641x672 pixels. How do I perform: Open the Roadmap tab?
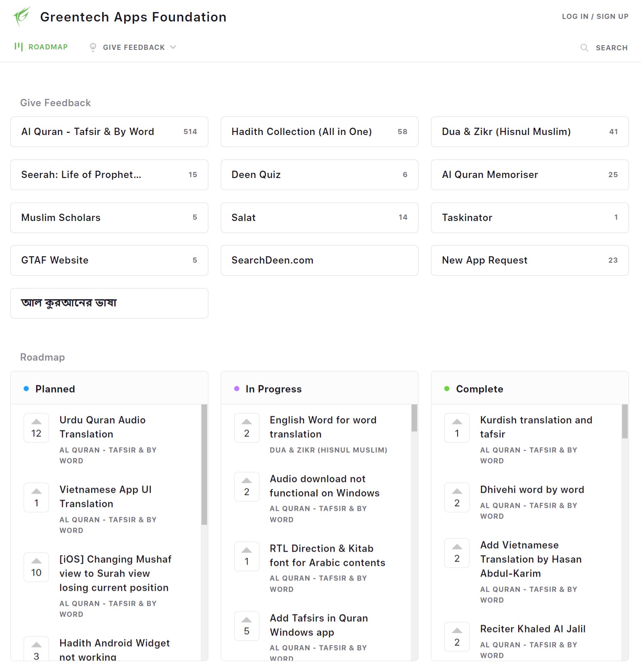point(48,47)
